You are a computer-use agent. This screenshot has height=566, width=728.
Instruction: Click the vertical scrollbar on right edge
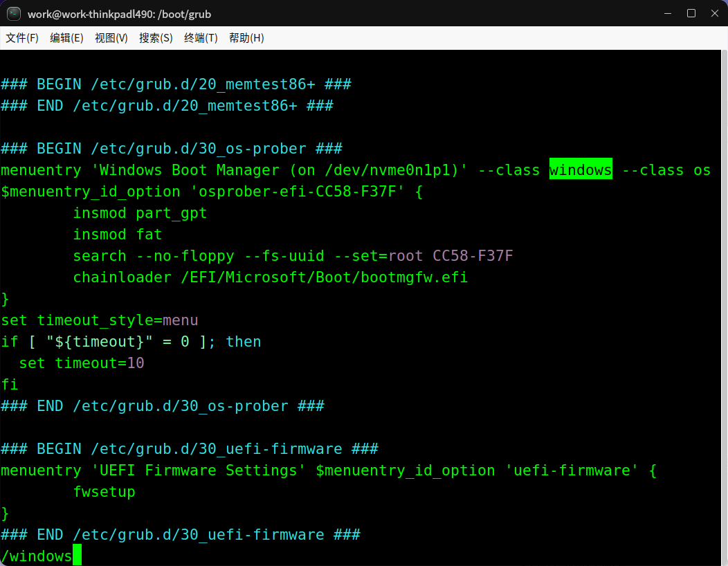tap(725, 307)
